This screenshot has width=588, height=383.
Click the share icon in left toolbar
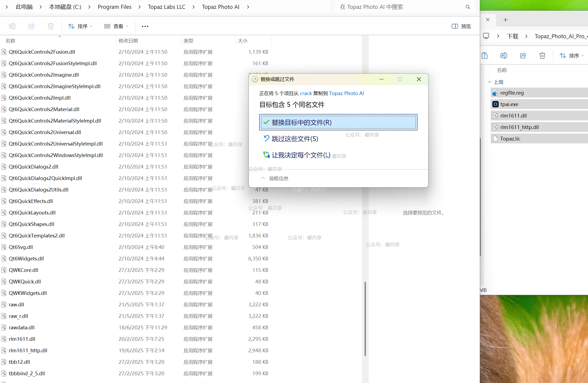coord(32,26)
